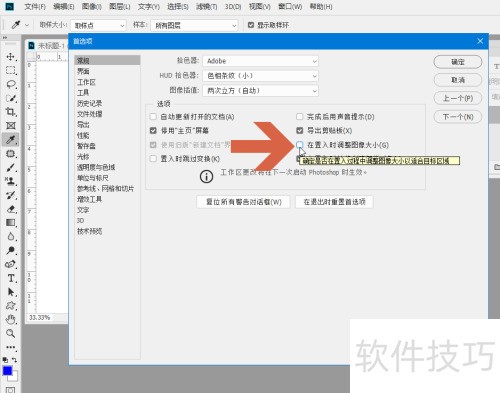Select the Lasso tool
This screenshot has width=500, height=393.
click(x=10, y=84)
